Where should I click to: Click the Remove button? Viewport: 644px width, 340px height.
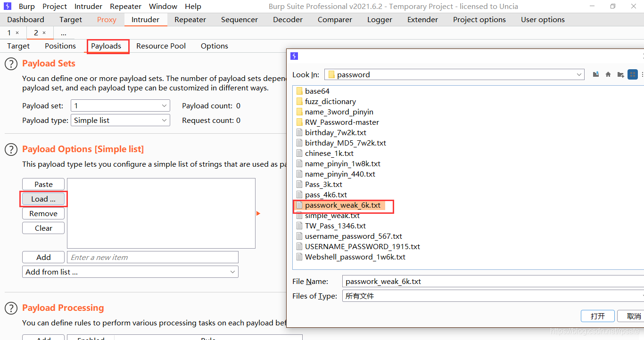pos(43,213)
